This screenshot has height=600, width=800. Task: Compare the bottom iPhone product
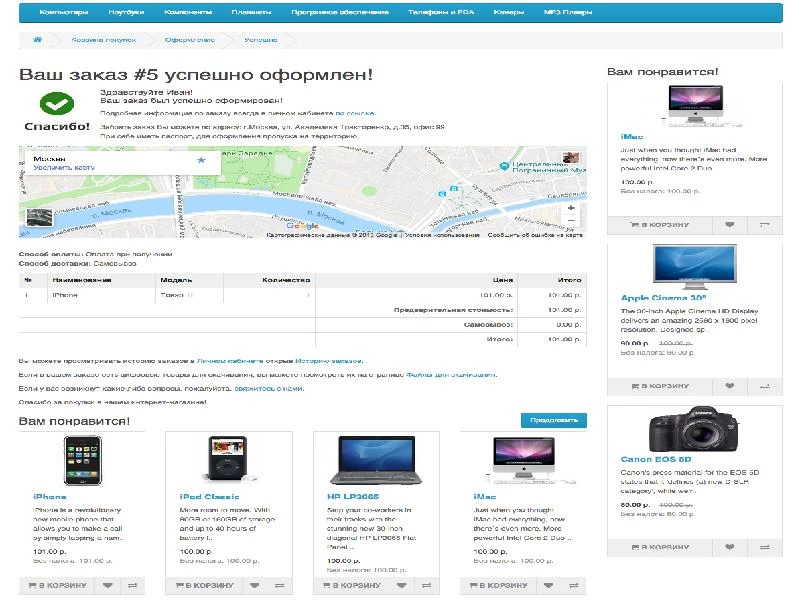tap(133, 585)
